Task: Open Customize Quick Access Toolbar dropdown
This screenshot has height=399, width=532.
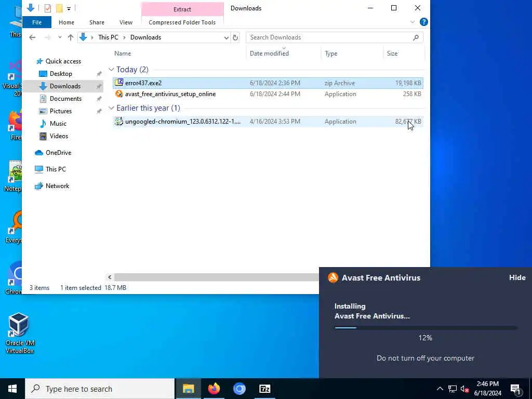Action: (x=69, y=8)
